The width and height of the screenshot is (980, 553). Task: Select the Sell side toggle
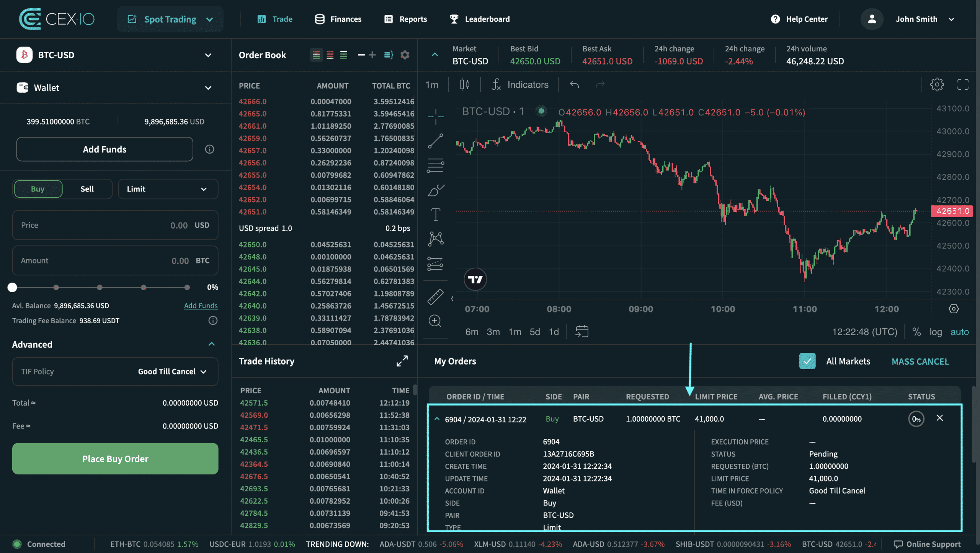(x=87, y=189)
